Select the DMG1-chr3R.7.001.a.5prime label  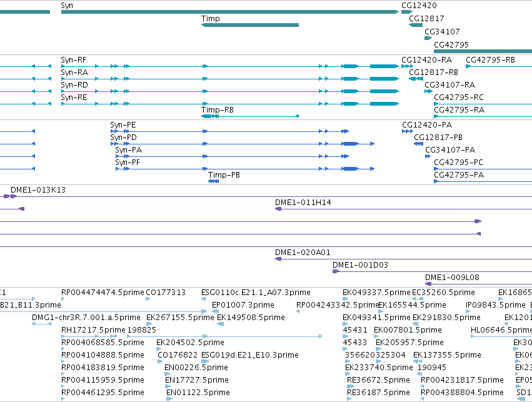point(86,318)
